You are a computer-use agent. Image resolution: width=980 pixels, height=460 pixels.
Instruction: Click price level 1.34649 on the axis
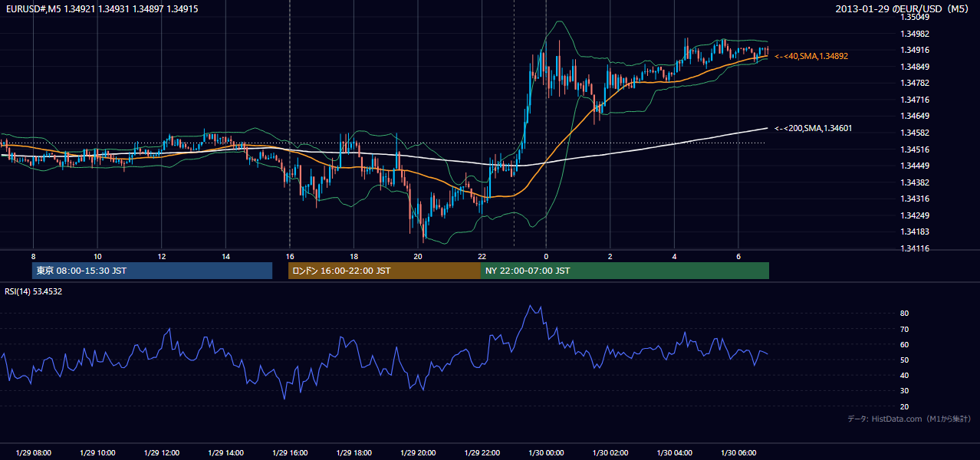pos(914,117)
